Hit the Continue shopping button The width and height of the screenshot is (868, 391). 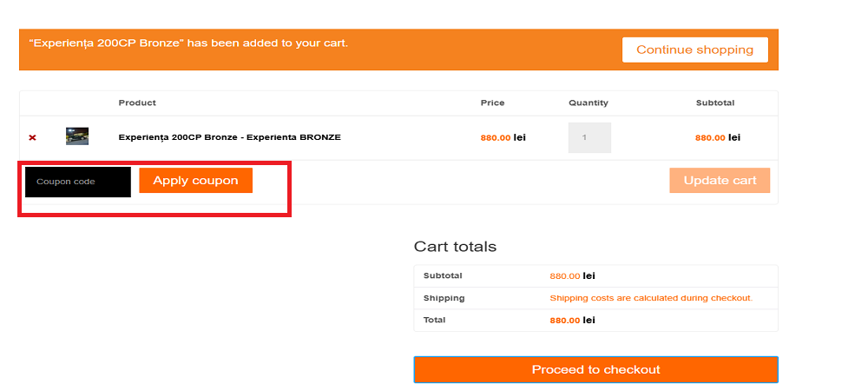[694, 50]
